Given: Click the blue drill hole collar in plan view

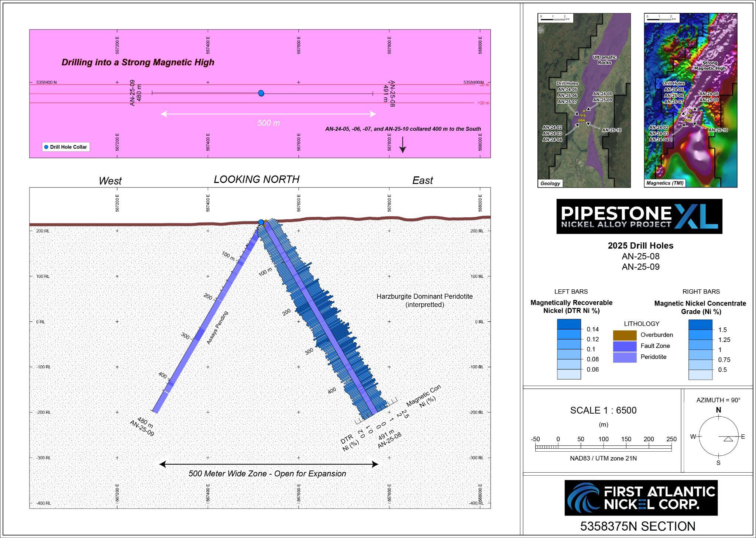Looking at the screenshot, I should pos(261,93).
